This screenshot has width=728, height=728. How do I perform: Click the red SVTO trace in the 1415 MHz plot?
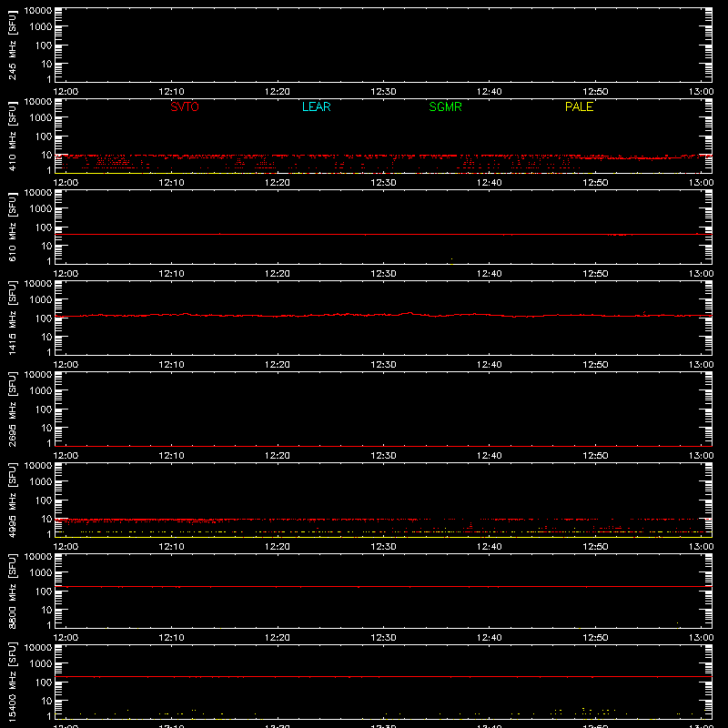click(x=383, y=315)
